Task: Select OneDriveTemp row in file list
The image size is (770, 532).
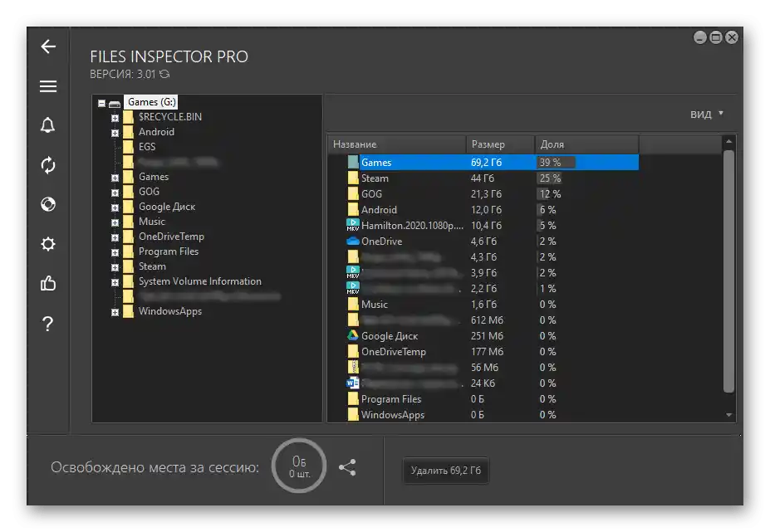Action: pos(483,351)
